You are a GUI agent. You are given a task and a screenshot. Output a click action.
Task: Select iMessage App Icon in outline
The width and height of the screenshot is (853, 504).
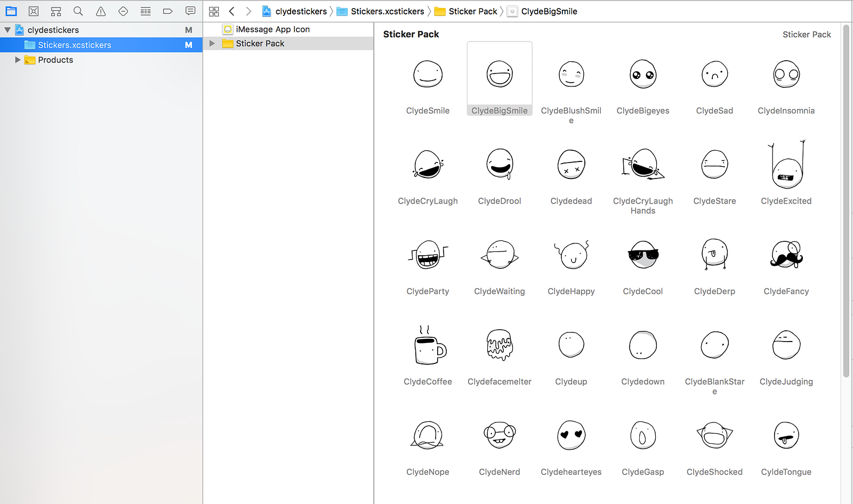click(x=288, y=29)
